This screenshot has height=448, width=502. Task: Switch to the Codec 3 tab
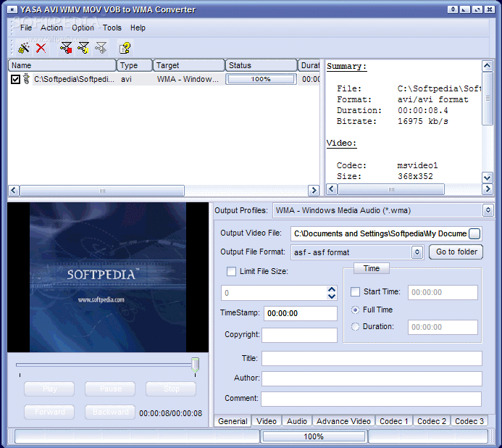click(469, 421)
